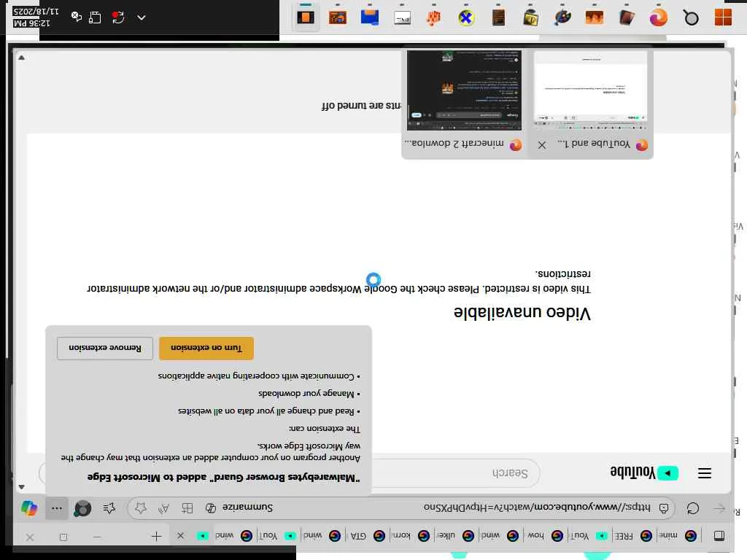
Task: Switch to the "korn" tab
Action: pyautogui.click(x=411, y=536)
